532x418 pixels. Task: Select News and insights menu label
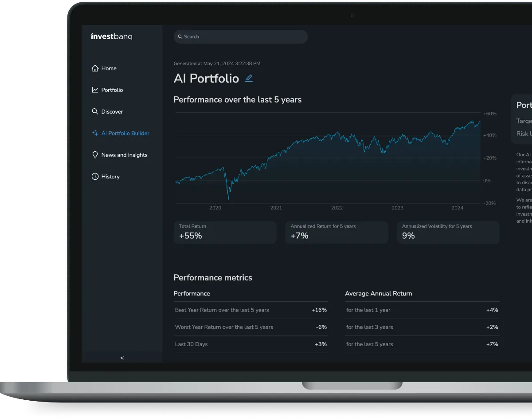(125, 155)
